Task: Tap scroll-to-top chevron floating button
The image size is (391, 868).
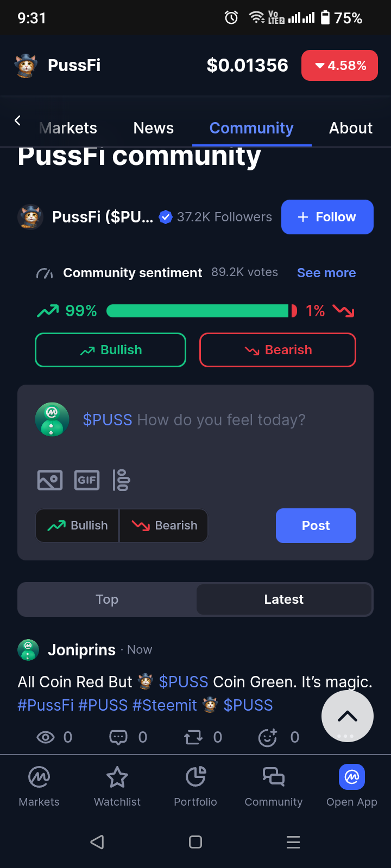Action: coord(348,716)
